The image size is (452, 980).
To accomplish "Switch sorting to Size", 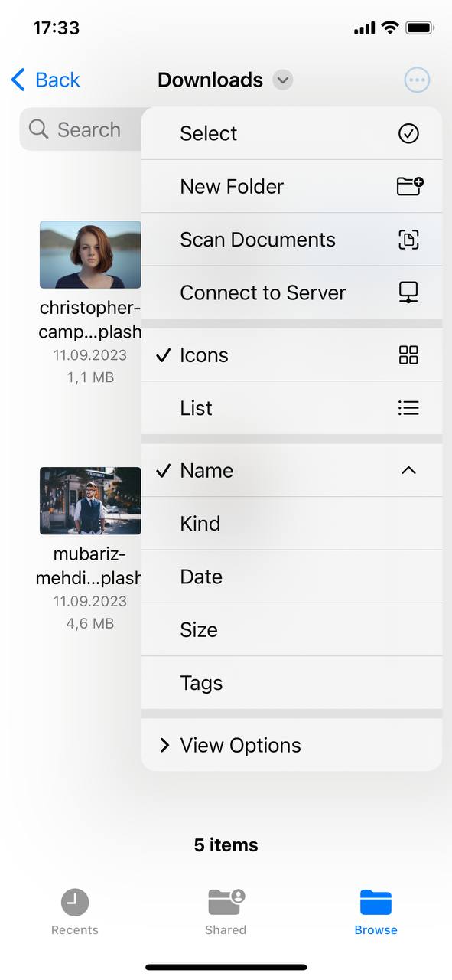I will click(199, 629).
